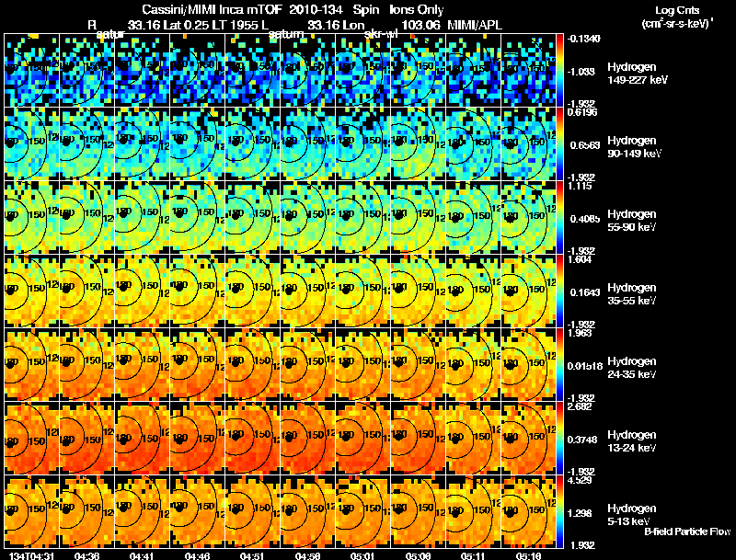Click the Hydrogen 149-227 keV row label
This screenshot has width=736, height=560.
click(637, 74)
